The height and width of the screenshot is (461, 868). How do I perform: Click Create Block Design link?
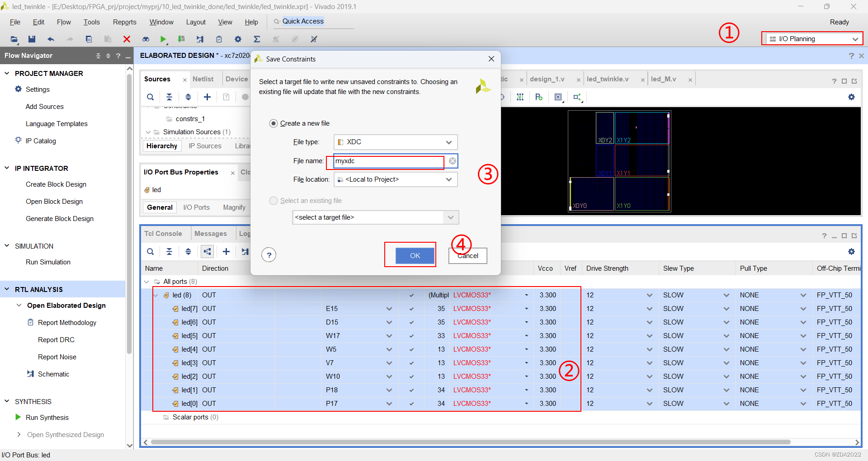(56, 184)
